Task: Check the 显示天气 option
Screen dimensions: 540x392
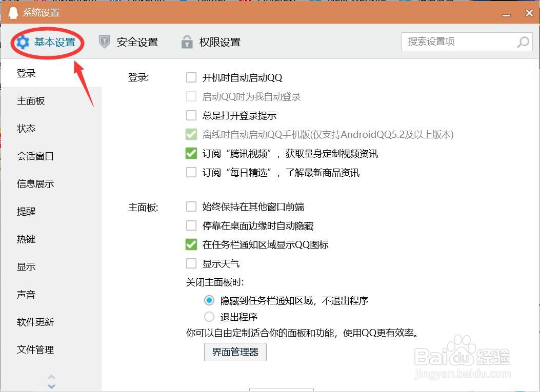Action: point(191,263)
